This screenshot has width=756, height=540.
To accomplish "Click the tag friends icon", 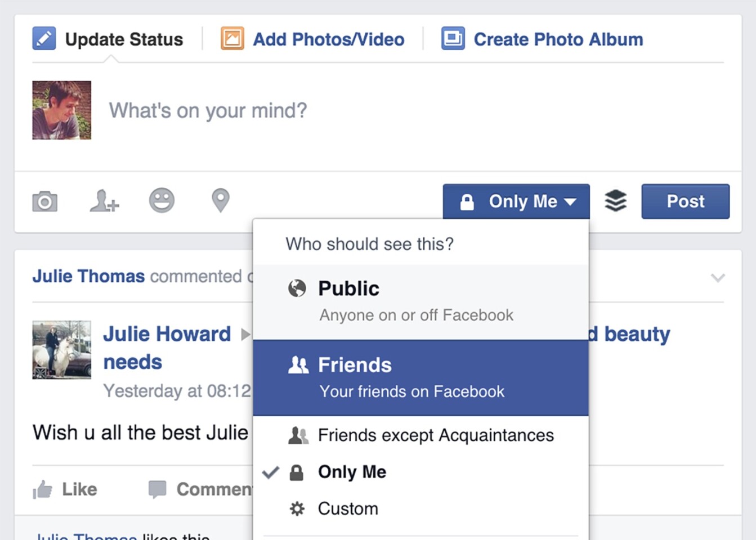I will click(105, 201).
